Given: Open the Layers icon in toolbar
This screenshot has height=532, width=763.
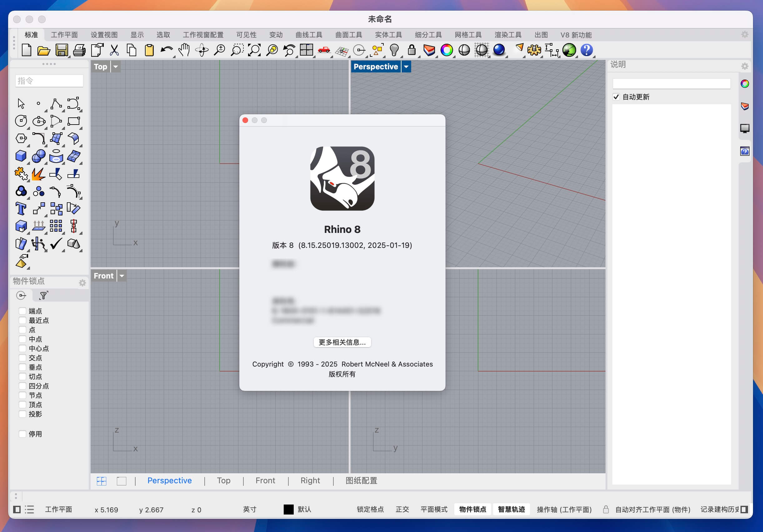Looking at the screenshot, I should [429, 50].
